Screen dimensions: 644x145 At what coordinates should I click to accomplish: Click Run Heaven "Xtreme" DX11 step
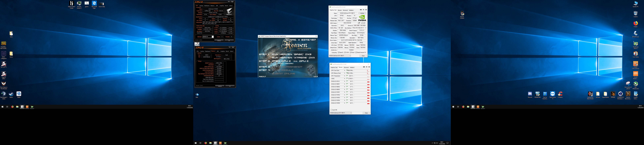tap(293, 58)
